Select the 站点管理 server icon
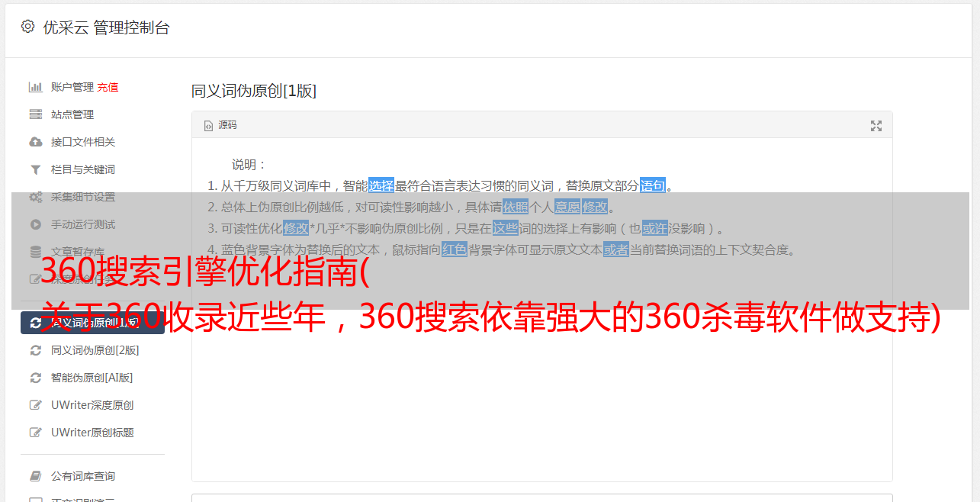This screenshot has width=980, height=502. (35, 114)
